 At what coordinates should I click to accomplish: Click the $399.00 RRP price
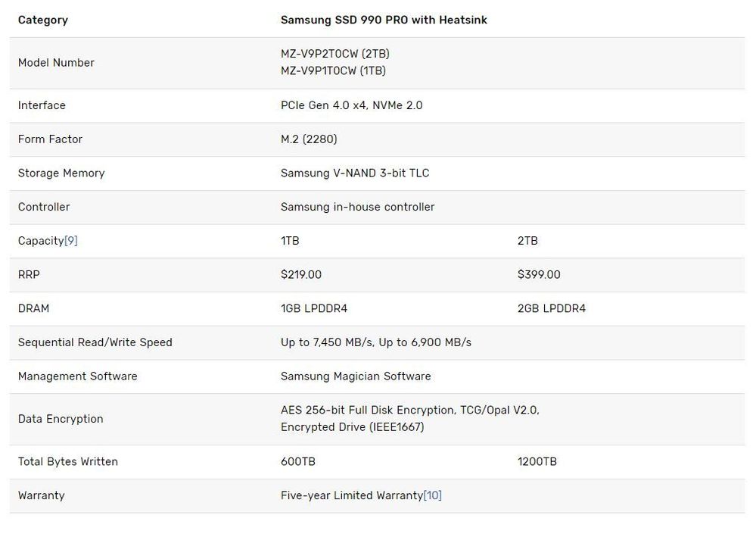[x=539, y=275]
